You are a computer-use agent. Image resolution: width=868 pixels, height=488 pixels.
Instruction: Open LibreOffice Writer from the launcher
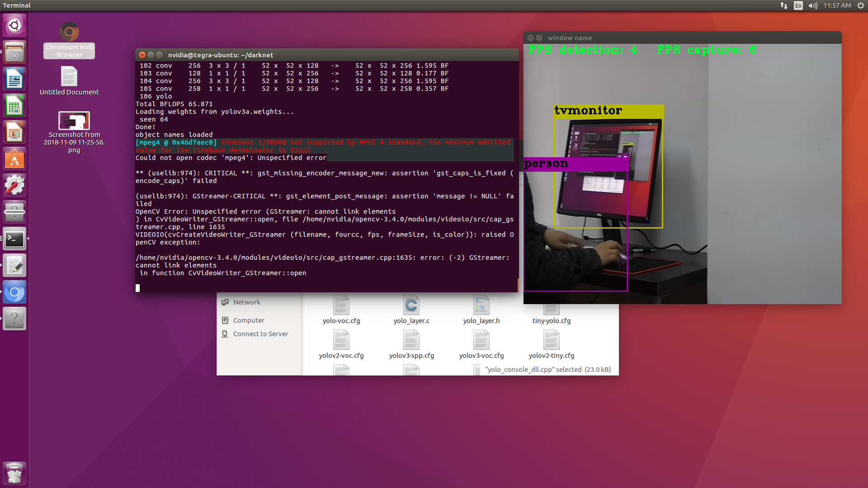tap(14, 78)
